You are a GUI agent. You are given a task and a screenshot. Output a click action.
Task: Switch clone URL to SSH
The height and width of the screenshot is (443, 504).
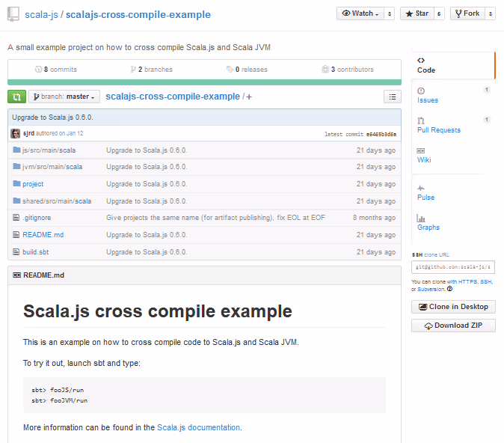(485, 281)
